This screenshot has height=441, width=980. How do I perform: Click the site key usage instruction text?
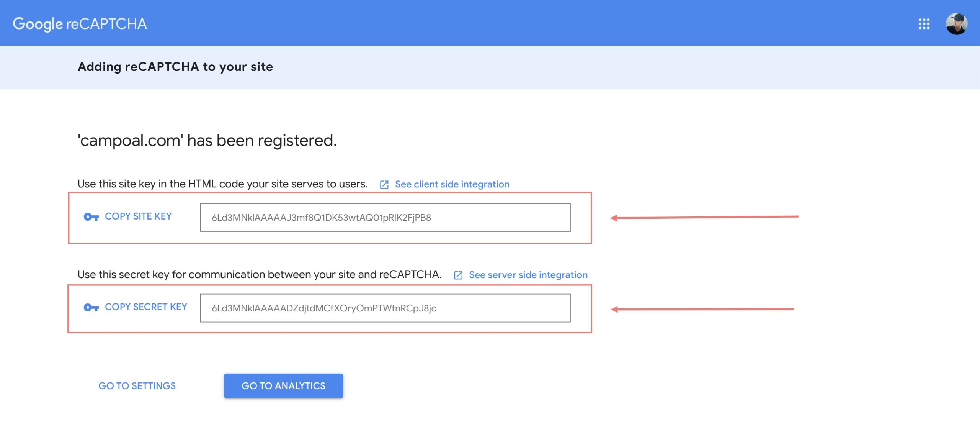222,184
